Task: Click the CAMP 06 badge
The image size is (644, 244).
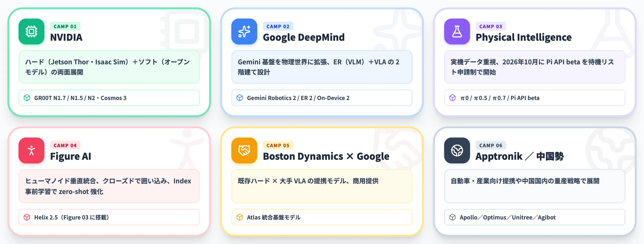Action: click(490, 145)
